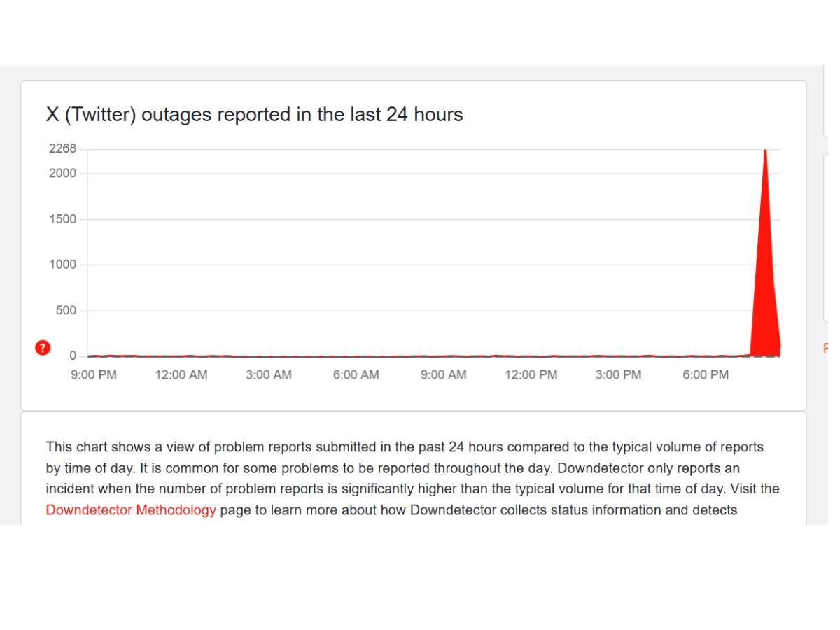Click the peak of the red outage spike

pos(765,152)
